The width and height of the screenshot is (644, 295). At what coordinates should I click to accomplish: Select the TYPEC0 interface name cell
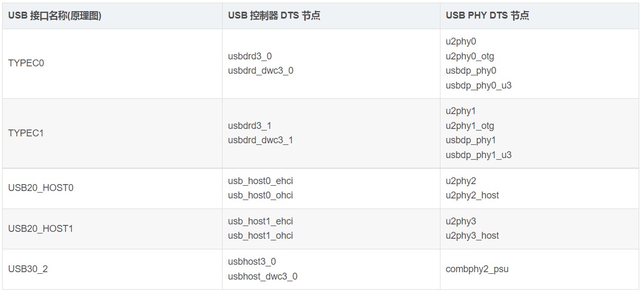[27, 63]
